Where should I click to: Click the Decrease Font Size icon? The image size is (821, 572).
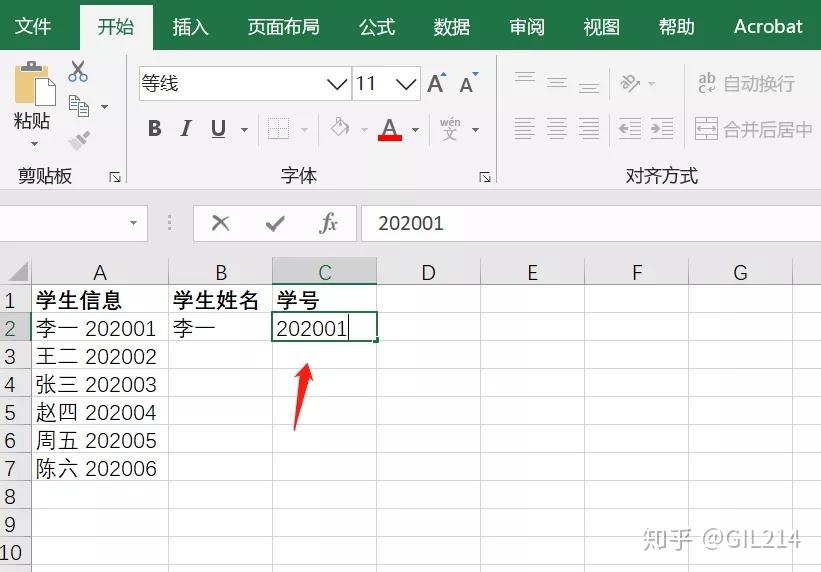point(468,83)
